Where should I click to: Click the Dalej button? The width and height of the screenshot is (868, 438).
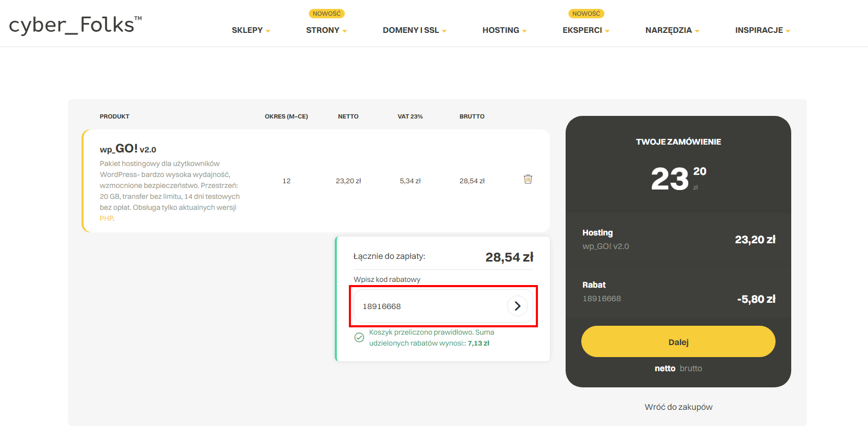(678, 341)
